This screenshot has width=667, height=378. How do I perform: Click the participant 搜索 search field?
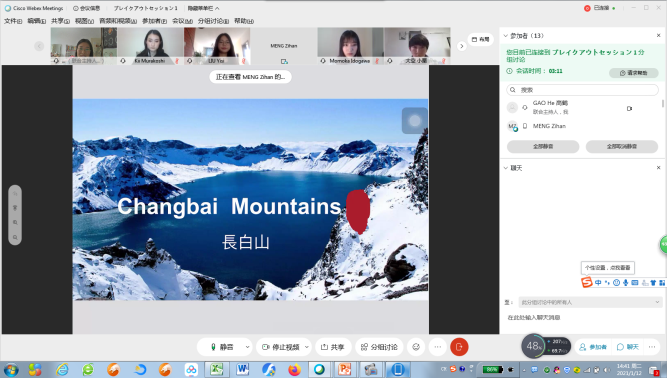[582, 90]
